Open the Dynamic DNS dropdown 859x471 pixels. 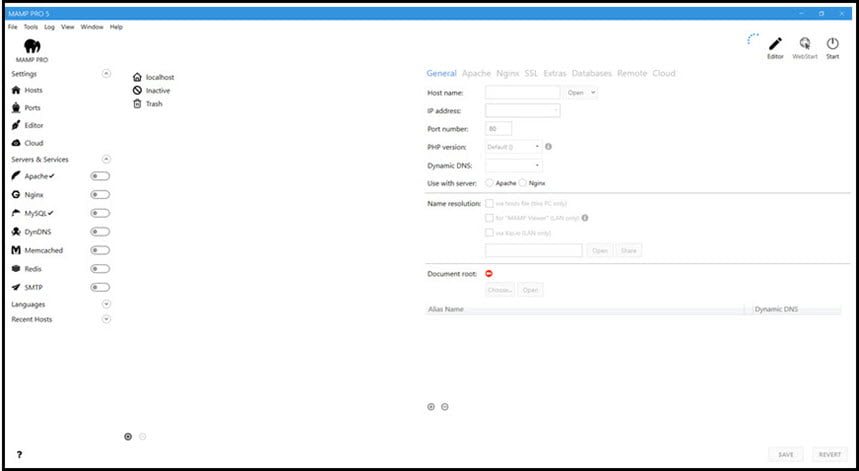pos(513,165)
